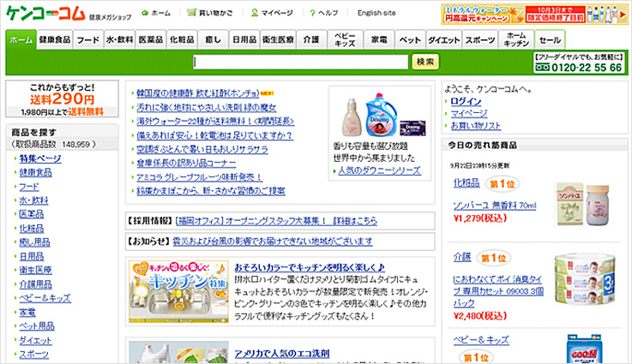Open おそろいカラーでキッチンを明るく楽しく link

(310, 267)
